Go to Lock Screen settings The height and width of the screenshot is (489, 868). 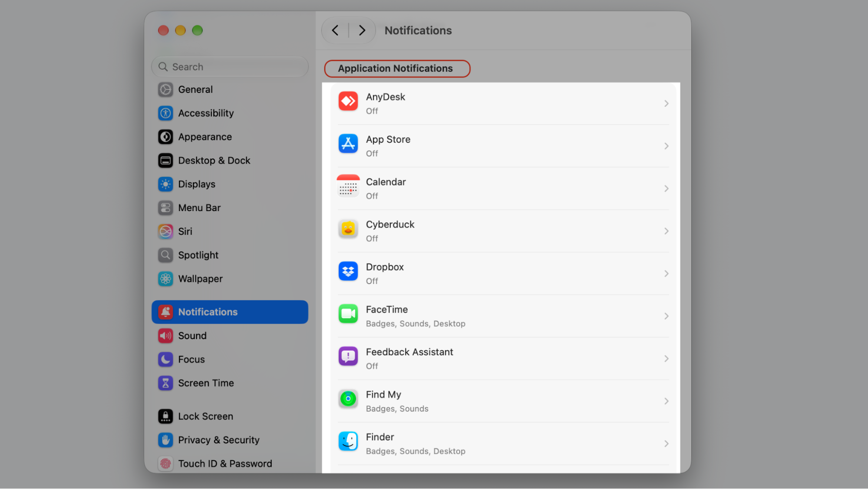point(230,416)
